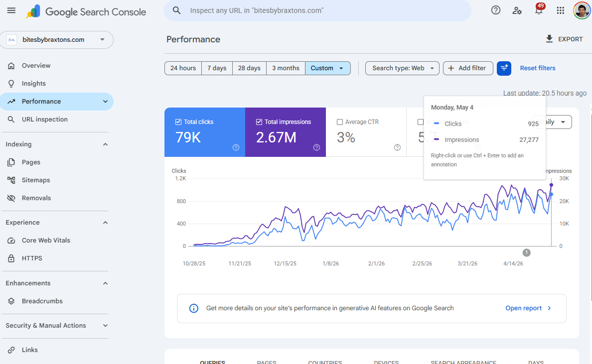Open the notifications bell with 49 badge
This screenshot has height=364, width=592.
[x=539, y=9]
